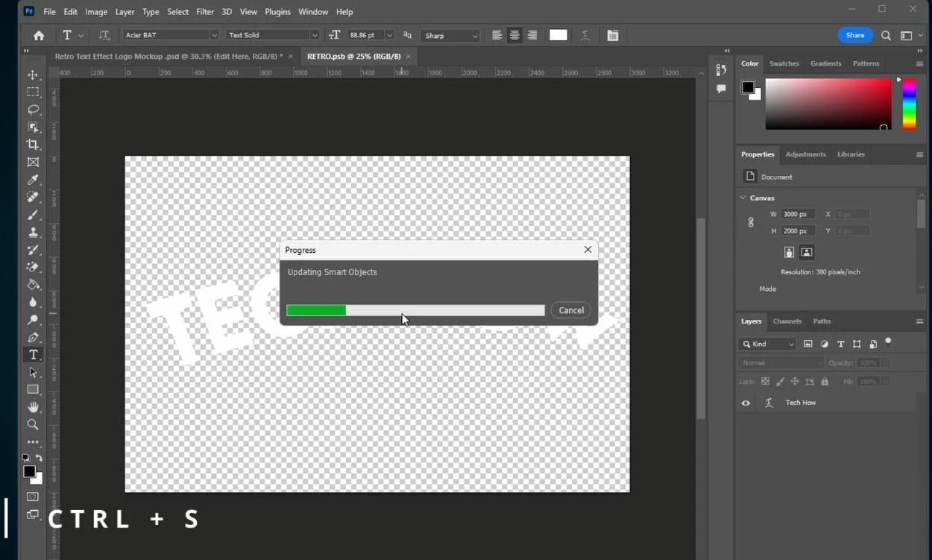Open the Filter menu
This screenshot has height=560, width=932.
pos(205,12)
